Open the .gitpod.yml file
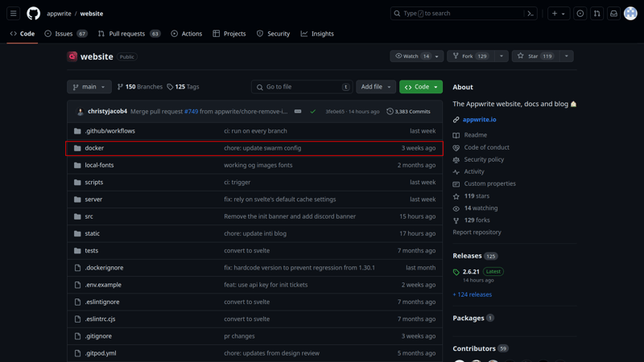 [100, 353]
